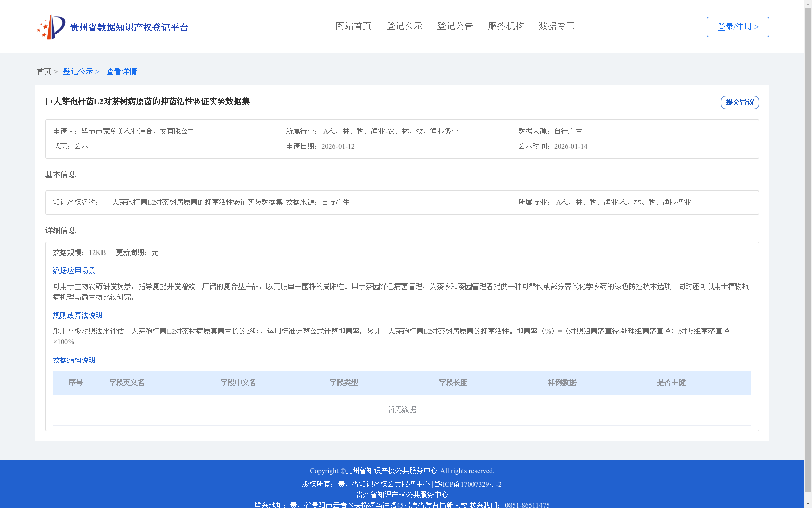Screen dimensions: 812x508
Task: Select the 服务机构 menu item
Action: [506, 26]
